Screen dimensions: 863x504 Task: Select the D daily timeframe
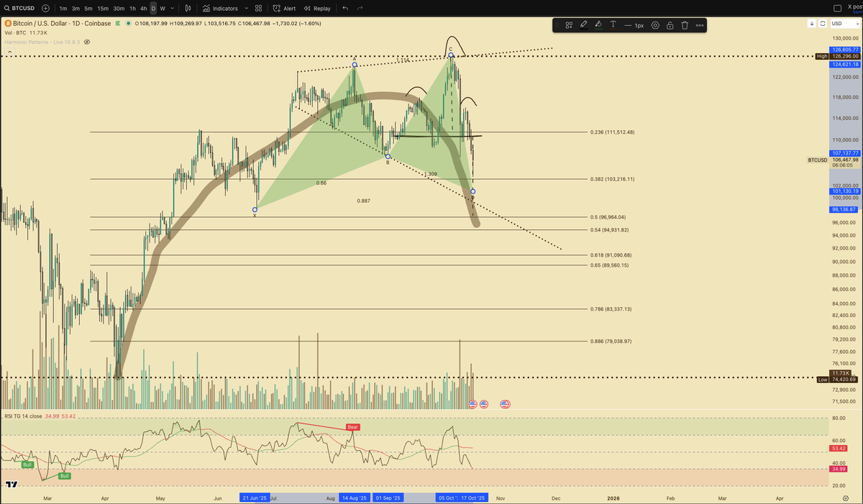[153, 9]
